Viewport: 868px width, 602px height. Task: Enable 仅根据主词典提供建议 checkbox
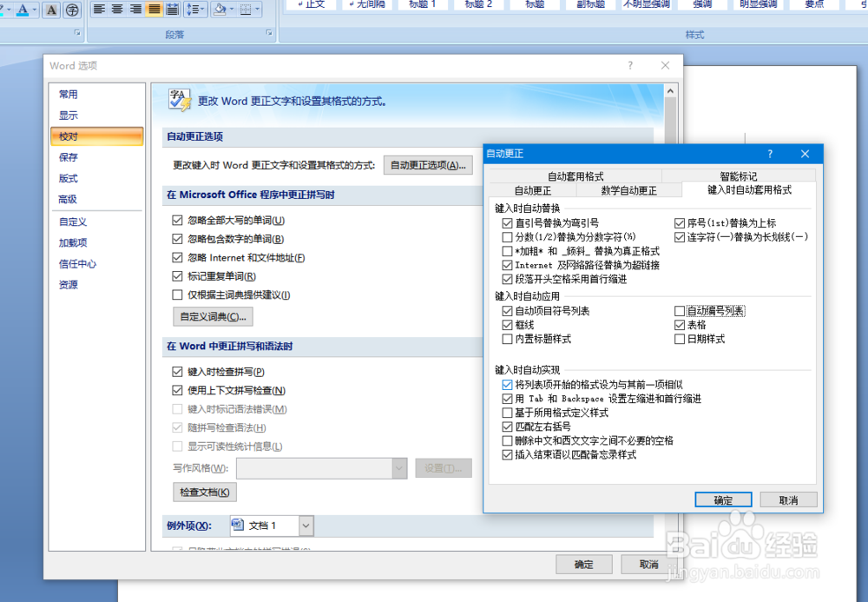pos(177,295)
